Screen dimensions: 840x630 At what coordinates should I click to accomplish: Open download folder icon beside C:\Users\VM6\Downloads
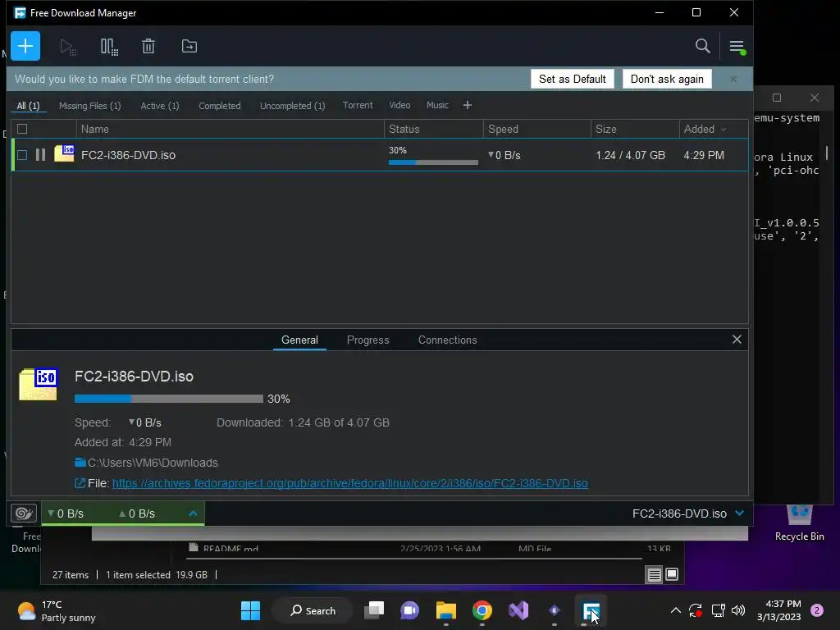coord(80,463)
